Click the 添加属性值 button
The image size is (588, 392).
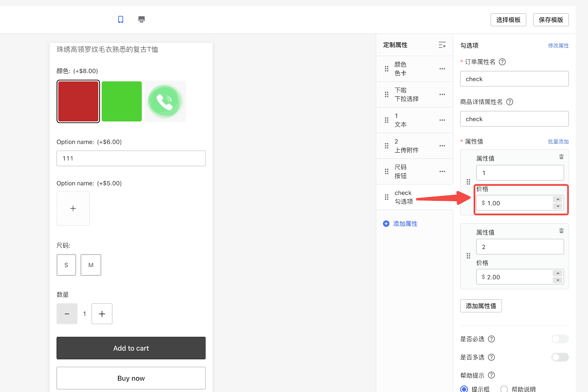[481, 306]
